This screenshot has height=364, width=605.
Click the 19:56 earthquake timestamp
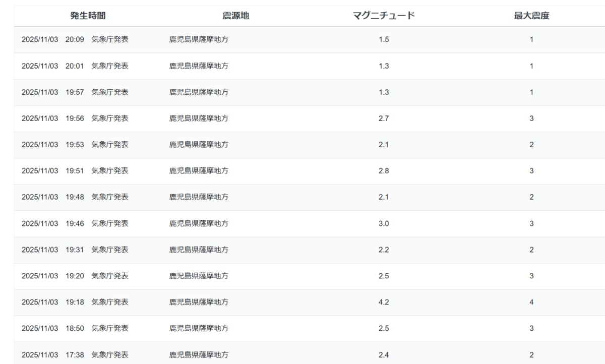[75, 118]
